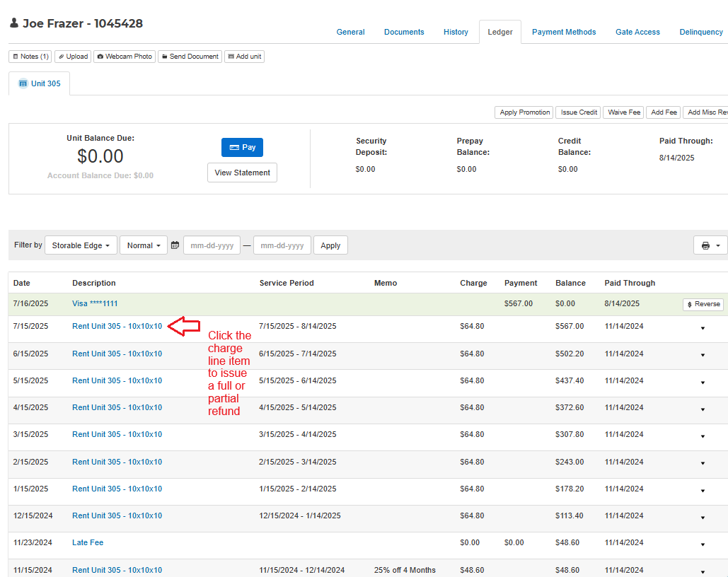Viewport: 728px width, 577px height.
Task: Reverse the Visa payment
Action: click(703, 304)
